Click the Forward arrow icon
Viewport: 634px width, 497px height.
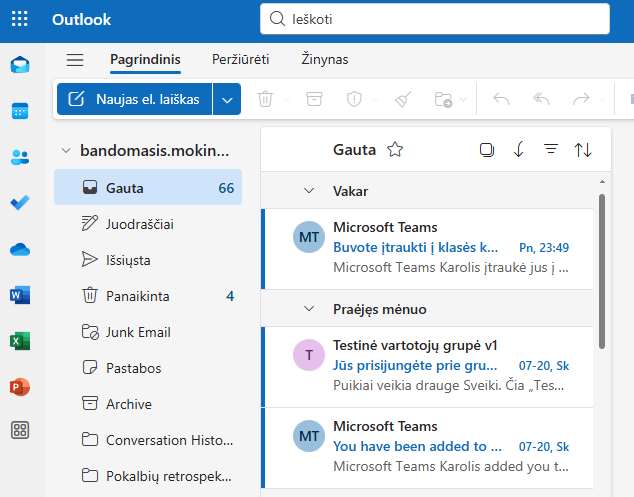pyautogui.click(x=581, y=99)
